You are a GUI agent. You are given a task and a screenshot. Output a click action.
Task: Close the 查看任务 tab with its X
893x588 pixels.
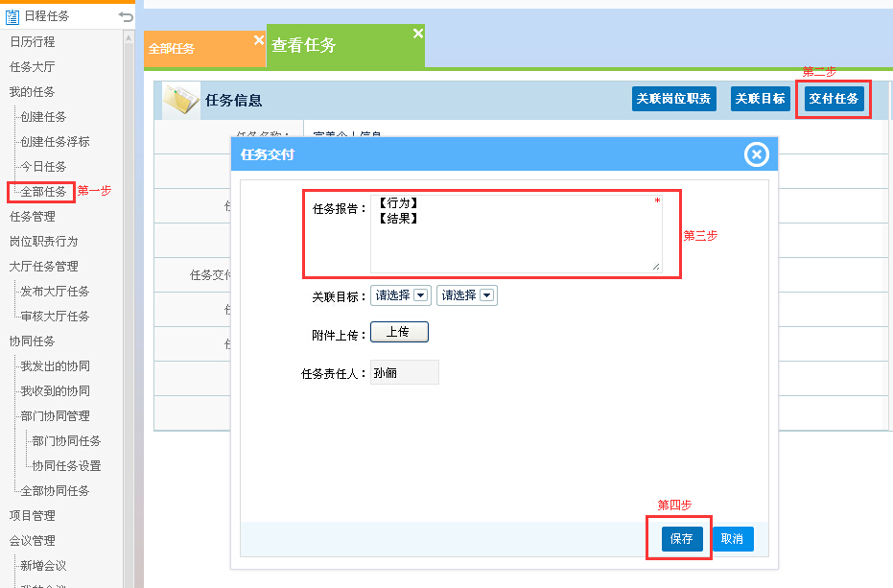tap(417, 34)
